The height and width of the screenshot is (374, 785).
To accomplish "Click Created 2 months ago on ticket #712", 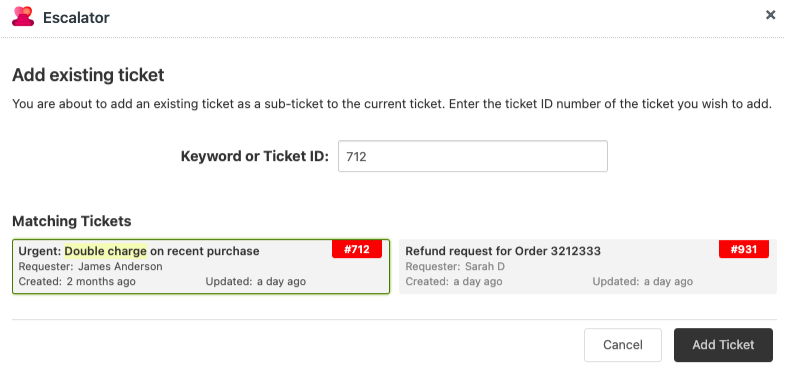I will pyautogui.click(x=77, y=281).
